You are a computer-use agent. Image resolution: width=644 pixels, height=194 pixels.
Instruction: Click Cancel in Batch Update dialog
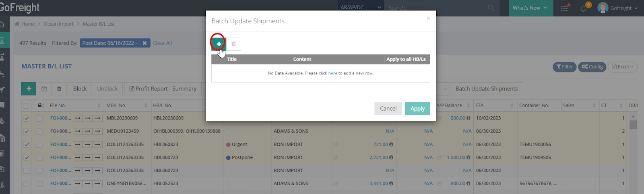pos(388,109)
